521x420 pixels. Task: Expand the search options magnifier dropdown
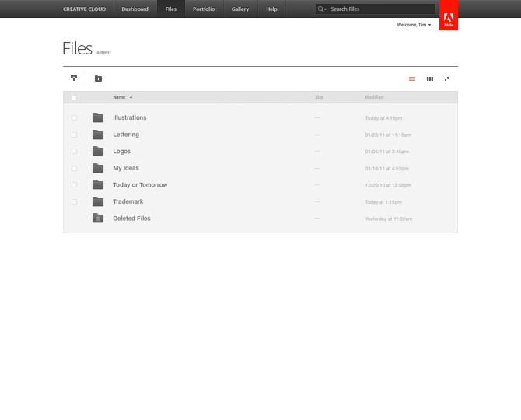(322, 9)
